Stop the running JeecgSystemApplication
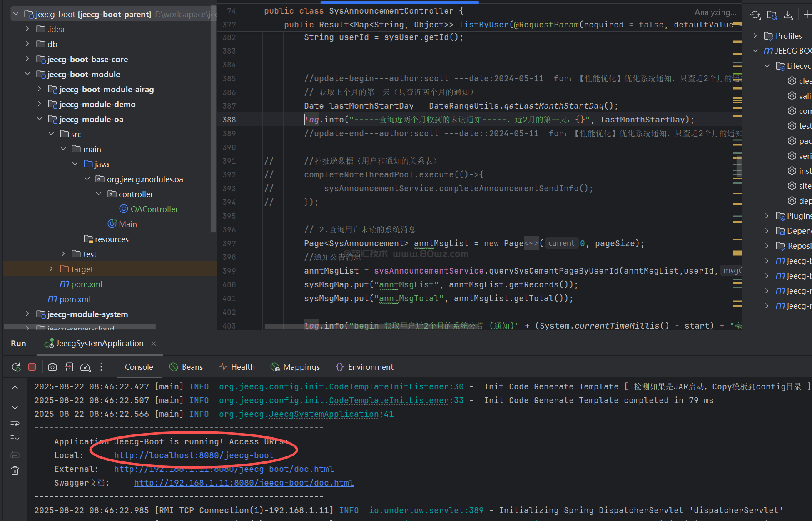This screenshot has height=521, width=812. click(32, 367)
